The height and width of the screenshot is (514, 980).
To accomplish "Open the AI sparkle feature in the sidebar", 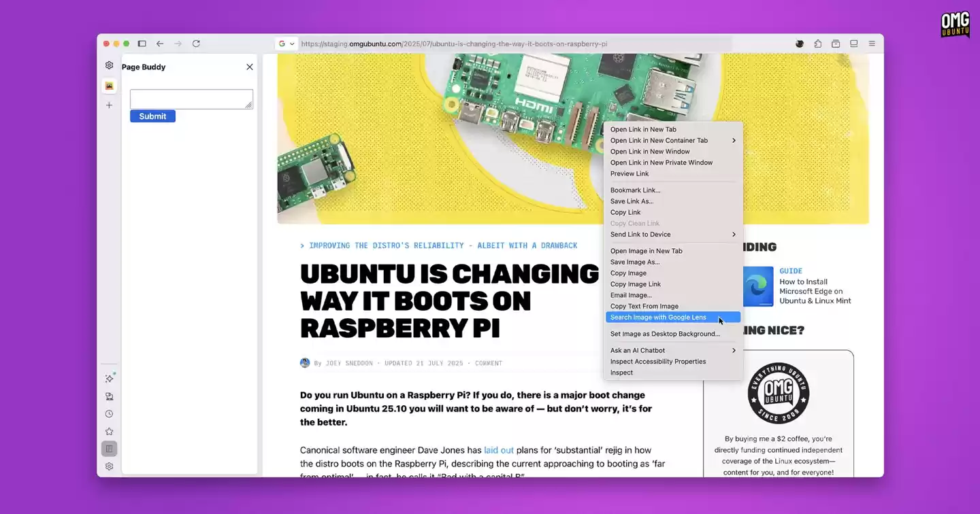I will click(109, 378).
